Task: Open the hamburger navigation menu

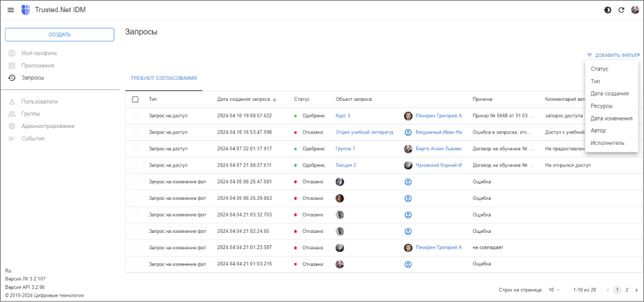Action: click(11, 10)
